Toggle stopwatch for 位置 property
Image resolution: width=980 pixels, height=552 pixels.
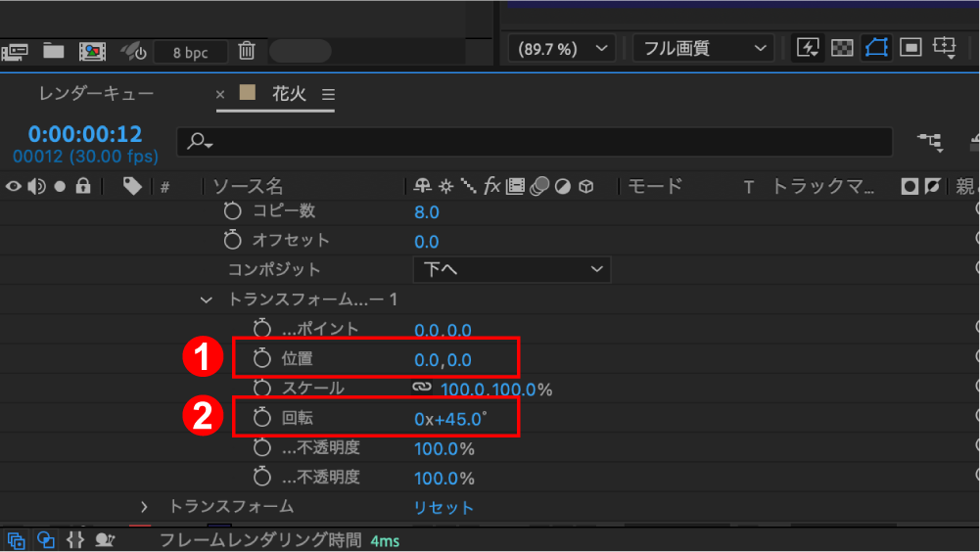pos(261,358)
